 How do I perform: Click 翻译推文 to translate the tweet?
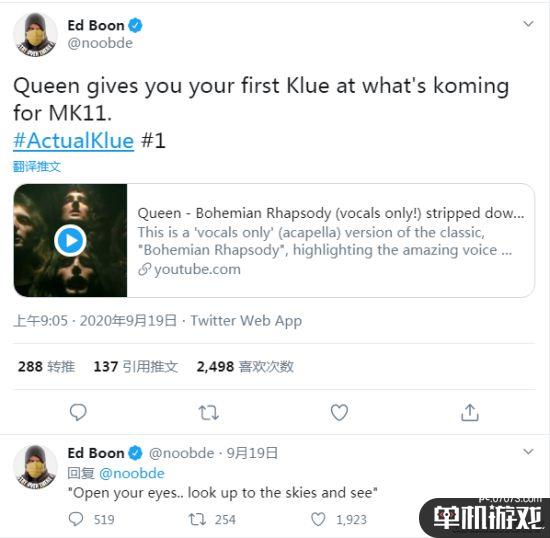[37, 167]
